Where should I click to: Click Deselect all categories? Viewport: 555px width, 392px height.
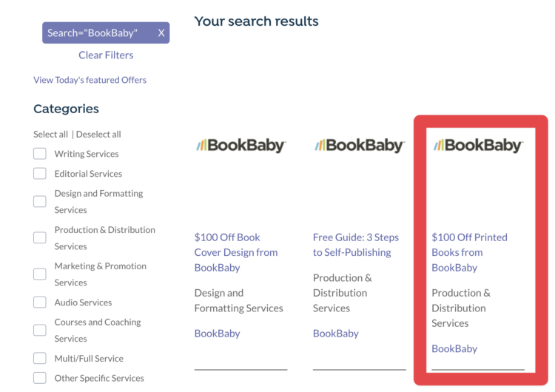(x=98, y=135)
